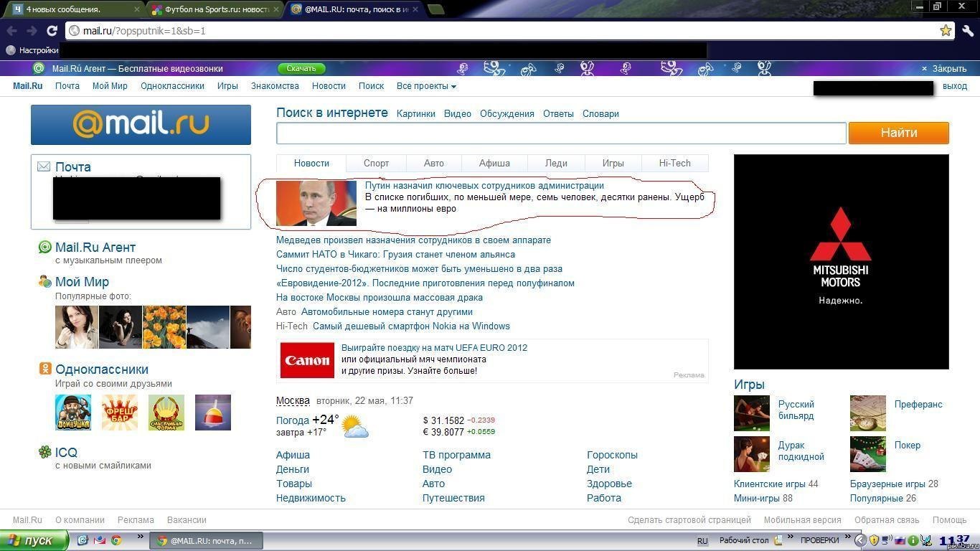Bookmark page with the star icon
The height and width of the screenshot is (551, 980).
[x=946, y=30]
